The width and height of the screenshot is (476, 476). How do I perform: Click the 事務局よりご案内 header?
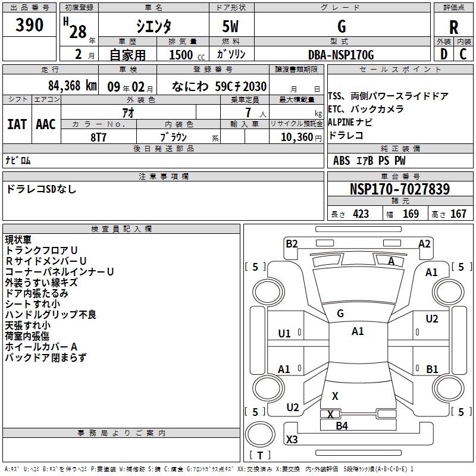[121, 433]
